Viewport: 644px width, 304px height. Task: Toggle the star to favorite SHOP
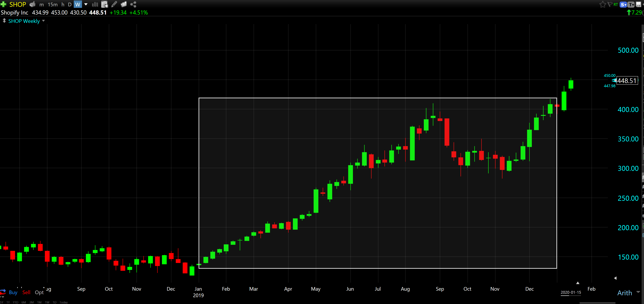603,4
